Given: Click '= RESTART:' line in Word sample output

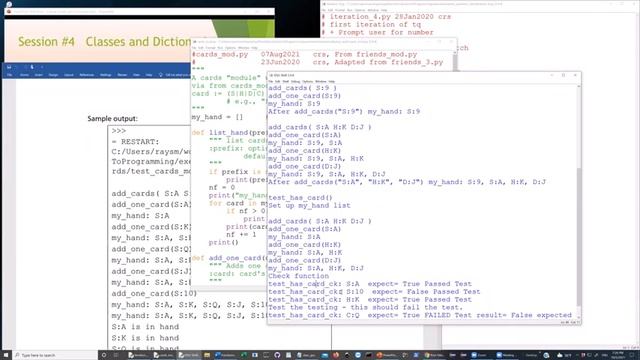Looking at the screenshot, I should [x=135, y=142].
